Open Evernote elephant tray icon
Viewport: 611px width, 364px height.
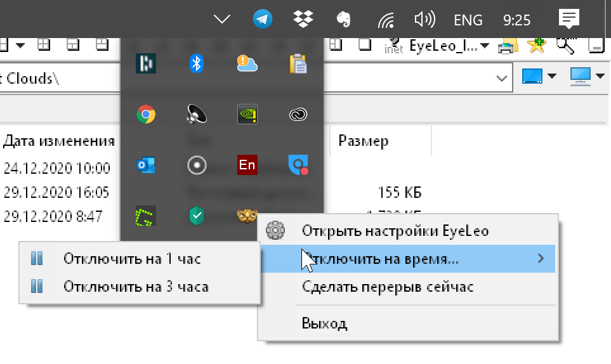tap(343, 19)
